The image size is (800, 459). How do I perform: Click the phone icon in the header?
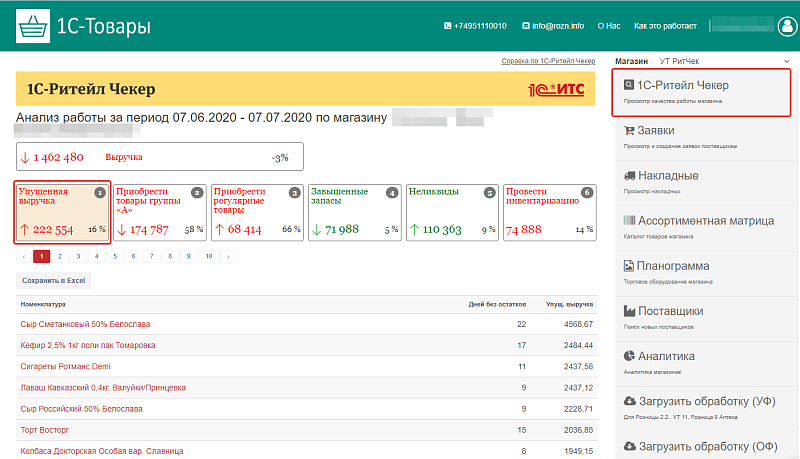pos(446,26)
